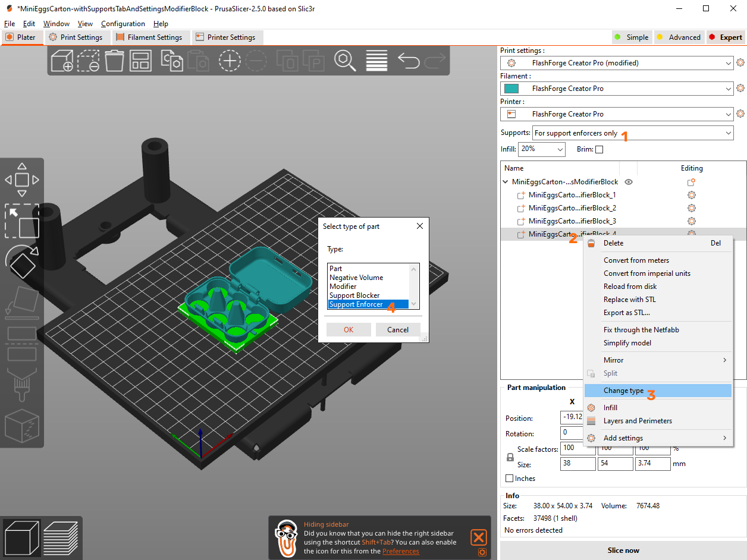
Task: Click the settings gear for ifierBlock_2 row
Action: (691, 208)
